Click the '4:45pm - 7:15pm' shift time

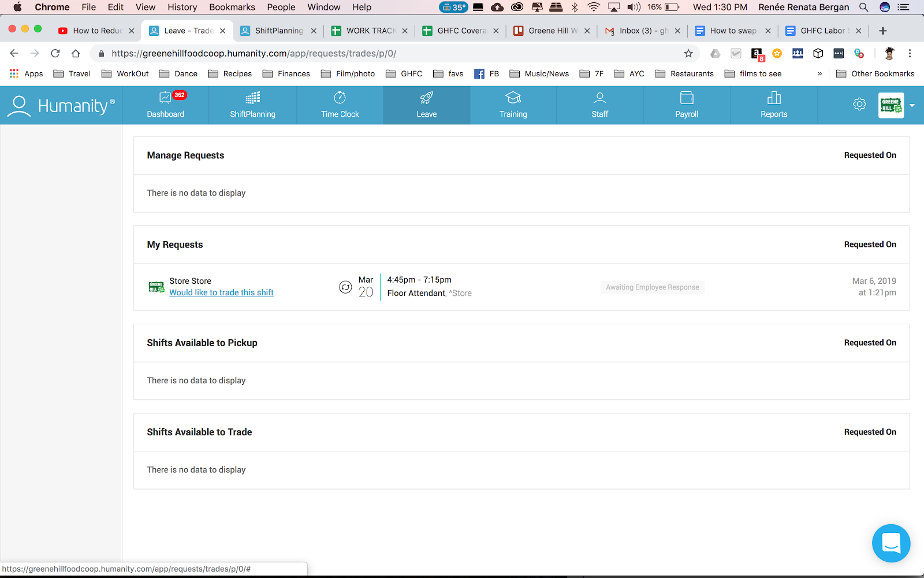(419, 280)
